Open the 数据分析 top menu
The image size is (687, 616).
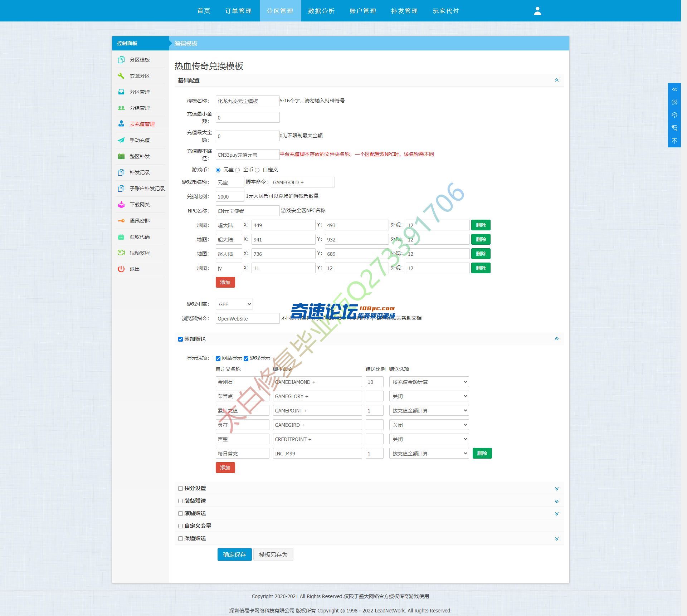(322, 11)
